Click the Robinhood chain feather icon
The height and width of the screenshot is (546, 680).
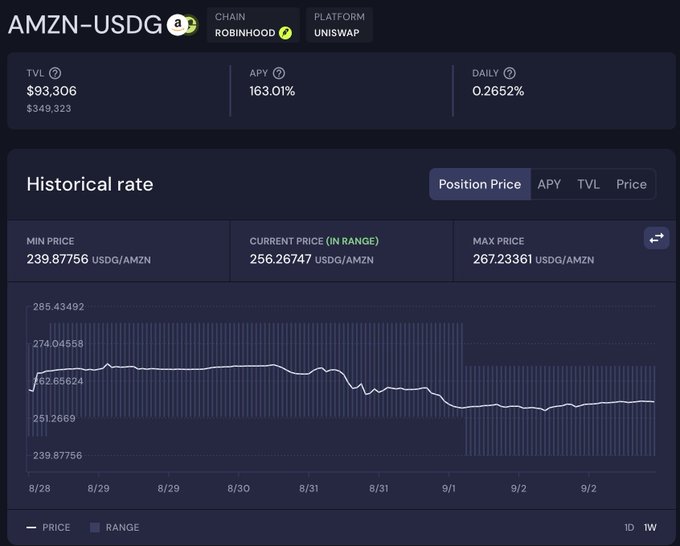click(x=285, y=33)
